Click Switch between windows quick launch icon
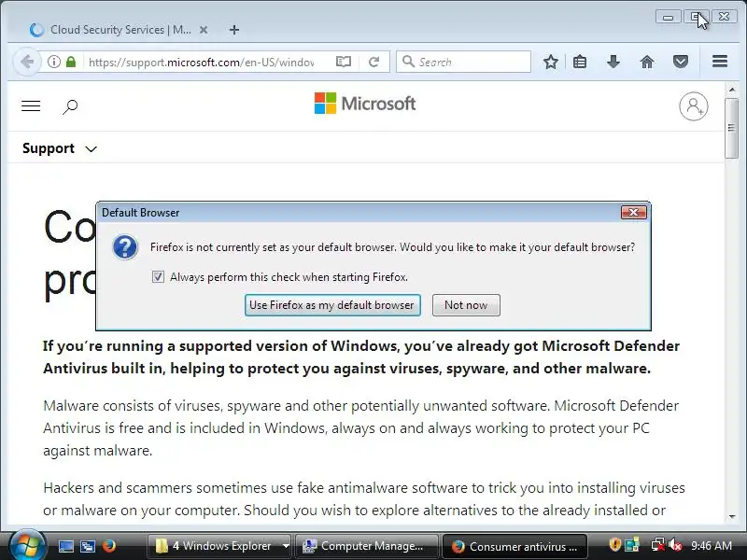747x560 pixels. click(88, 546)
